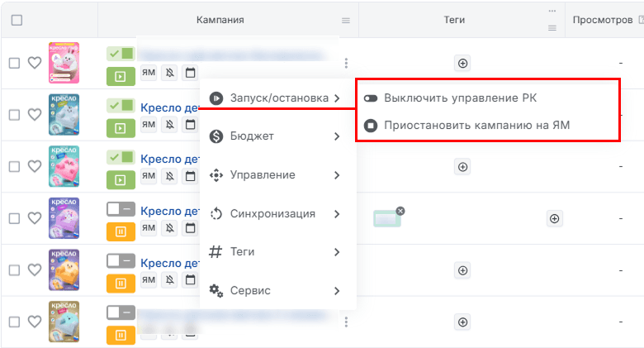Image resolution: width=644 pixels, height=348 pixels.
Task: Add a tag with the plus icon in the first row
Action: pos(463,64)
